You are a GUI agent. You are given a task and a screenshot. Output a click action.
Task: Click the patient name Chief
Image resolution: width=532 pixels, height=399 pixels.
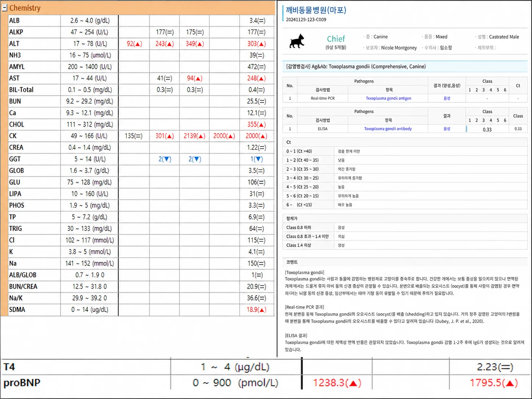[336, 39]
